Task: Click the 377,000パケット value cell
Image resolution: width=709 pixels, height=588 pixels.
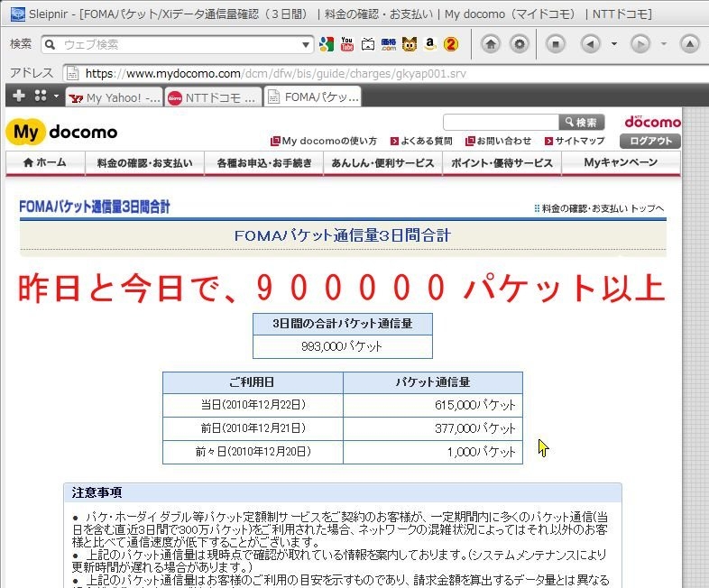Action: [433, 428]
